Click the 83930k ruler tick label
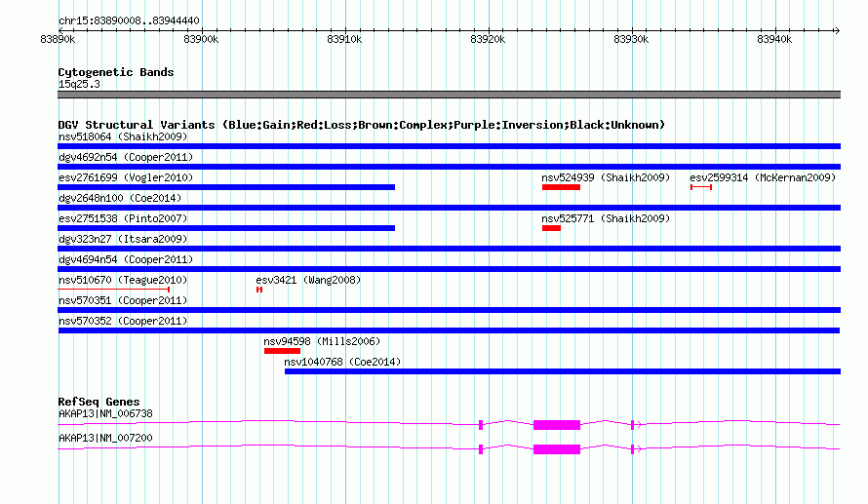The height and width of the screenshot is (504, 868). 631,39
